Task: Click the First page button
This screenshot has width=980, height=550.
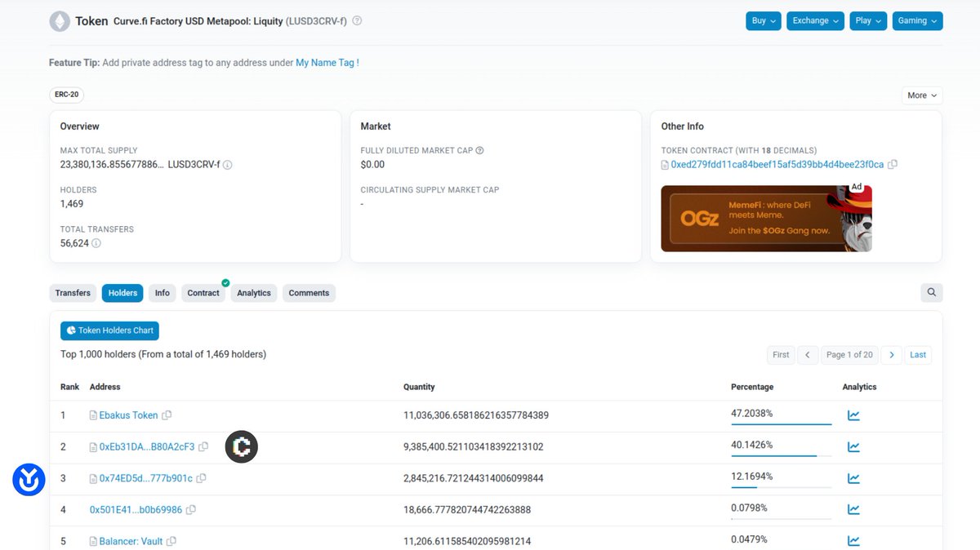Action: (x=781, y=355)
